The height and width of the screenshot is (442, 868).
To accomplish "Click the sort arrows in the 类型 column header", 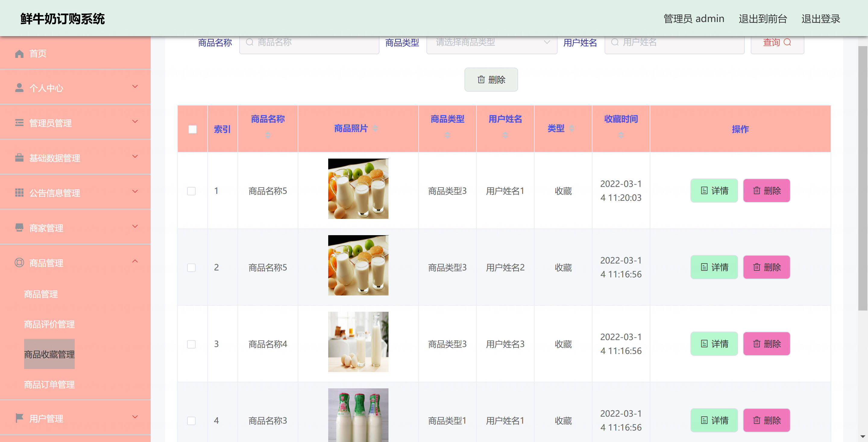I will (x=572, y=128).
